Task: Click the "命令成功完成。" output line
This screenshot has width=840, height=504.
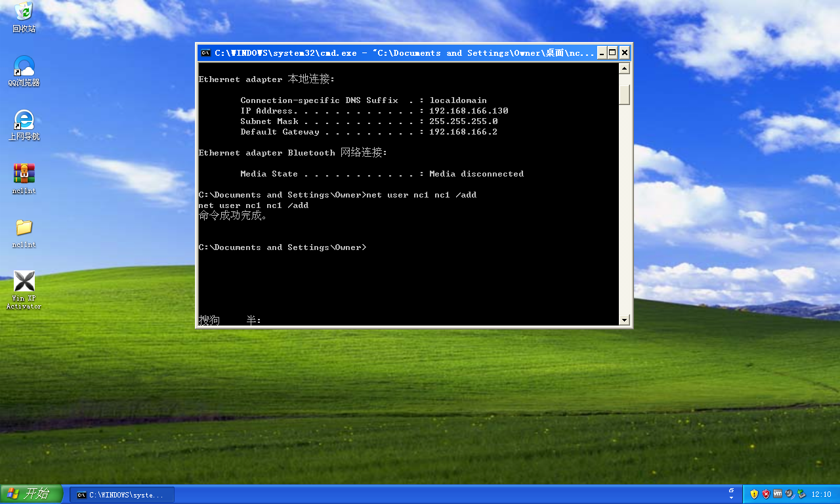Action: [233, 216]
